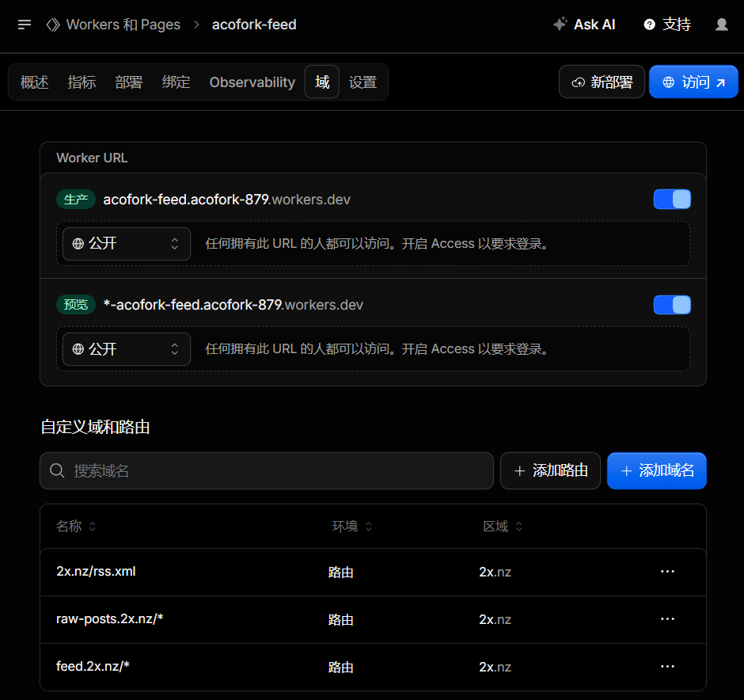Click the Workers diamond logo icon
The width and height of the screenshot is (744, 700).
point(53,25)
